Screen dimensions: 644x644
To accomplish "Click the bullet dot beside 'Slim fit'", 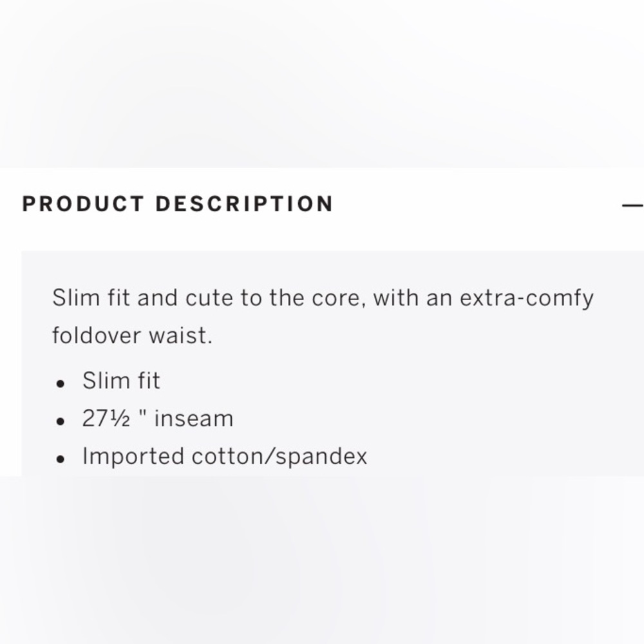I will click(61, 384).
